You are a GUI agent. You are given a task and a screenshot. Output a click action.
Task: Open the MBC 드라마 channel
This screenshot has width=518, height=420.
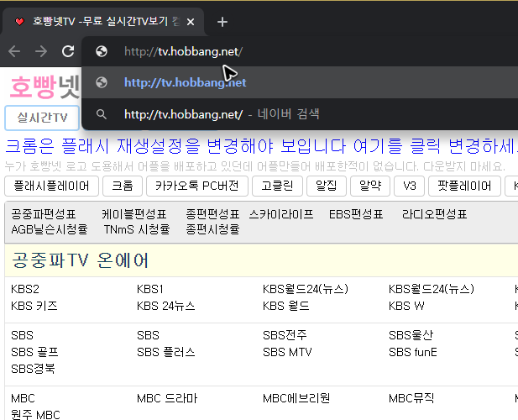167,398
